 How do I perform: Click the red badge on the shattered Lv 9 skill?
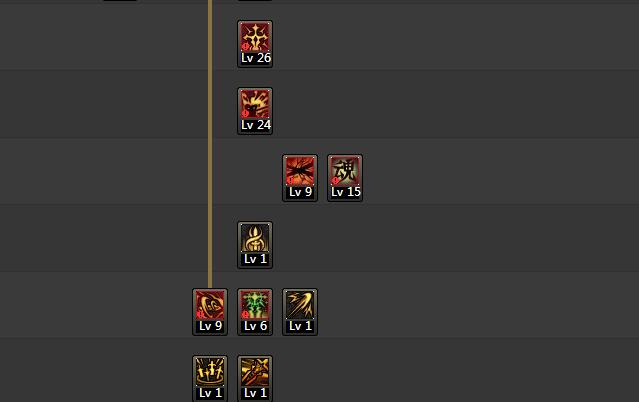click(290, 181)
